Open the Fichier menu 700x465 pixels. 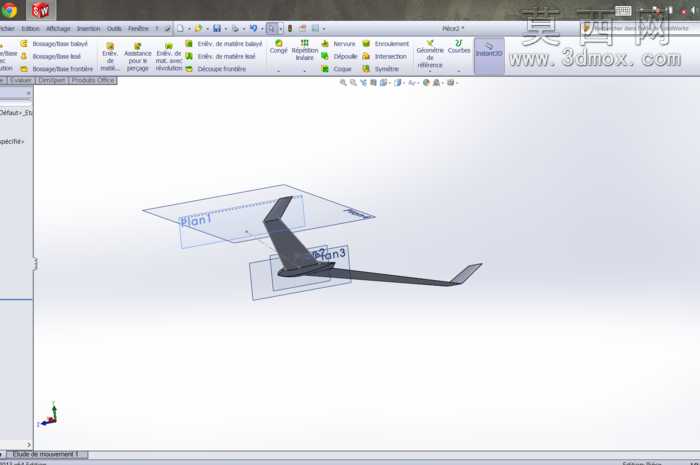click(7, 29)
